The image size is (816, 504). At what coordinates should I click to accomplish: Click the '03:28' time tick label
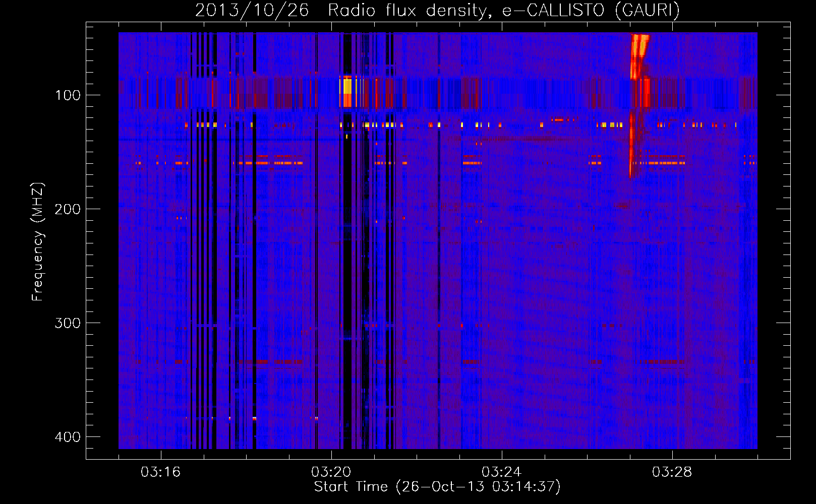[672, 472]
